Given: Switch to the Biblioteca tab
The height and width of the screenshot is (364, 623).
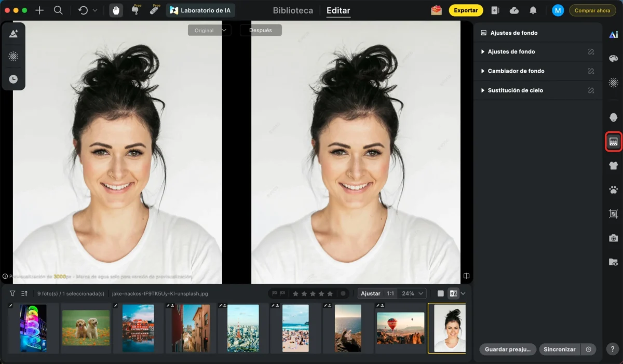Looking at the screenshot, I should coord(293,10).
